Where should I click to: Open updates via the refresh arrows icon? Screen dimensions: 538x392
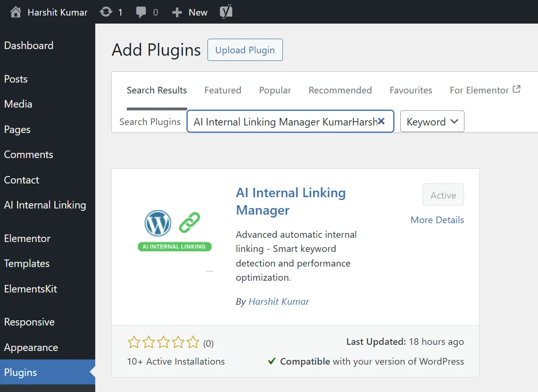click(107, 12)
